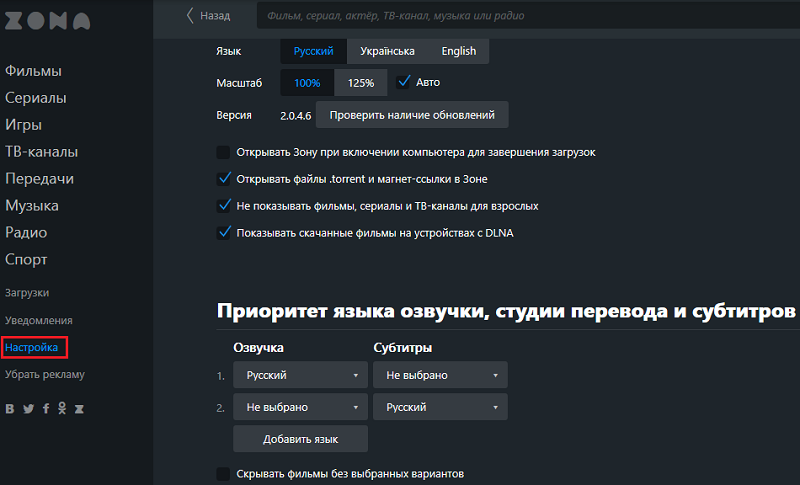The height and width of the screenshot is (485, 800).
Task: Click Добавить язык button
Action: click(x=301, y=439)
